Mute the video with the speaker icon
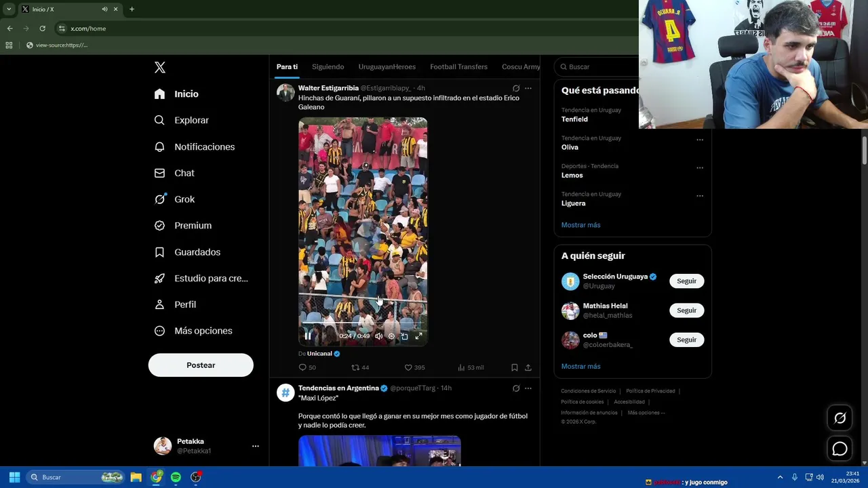Image resolution: width=868 pixels, height=488 pixels. 378,336
